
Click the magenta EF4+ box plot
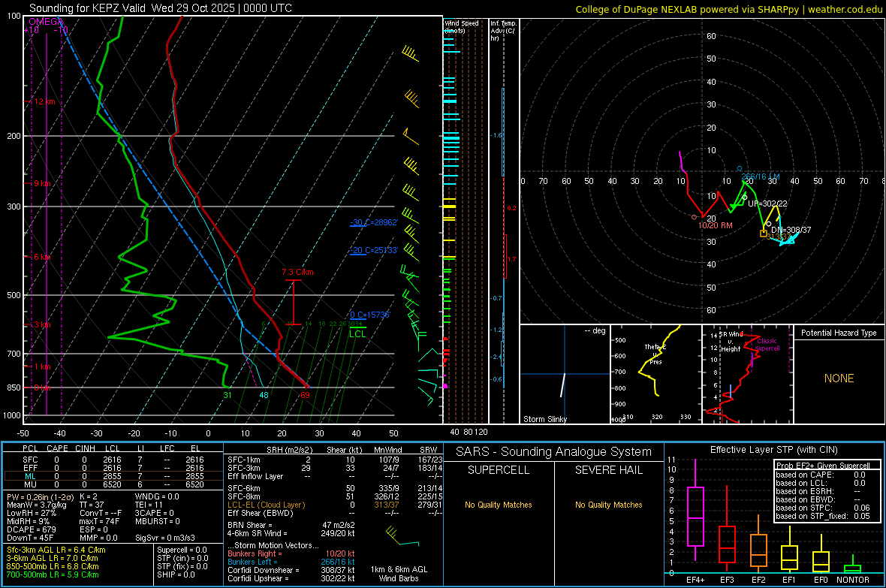tap(695, 510)
